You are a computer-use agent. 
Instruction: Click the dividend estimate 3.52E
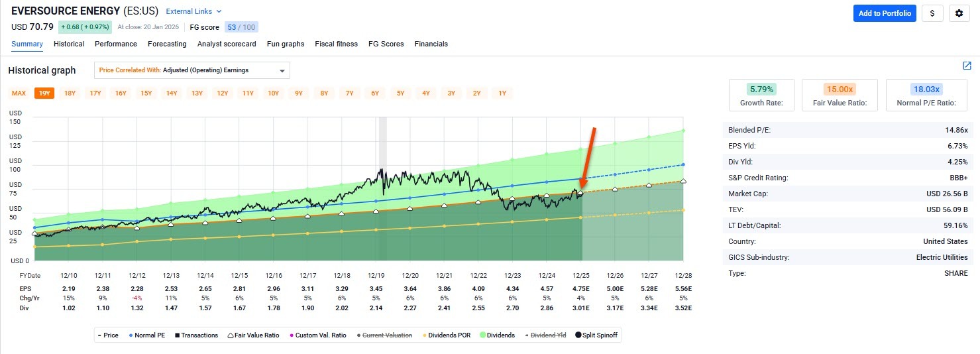(683, 308)
